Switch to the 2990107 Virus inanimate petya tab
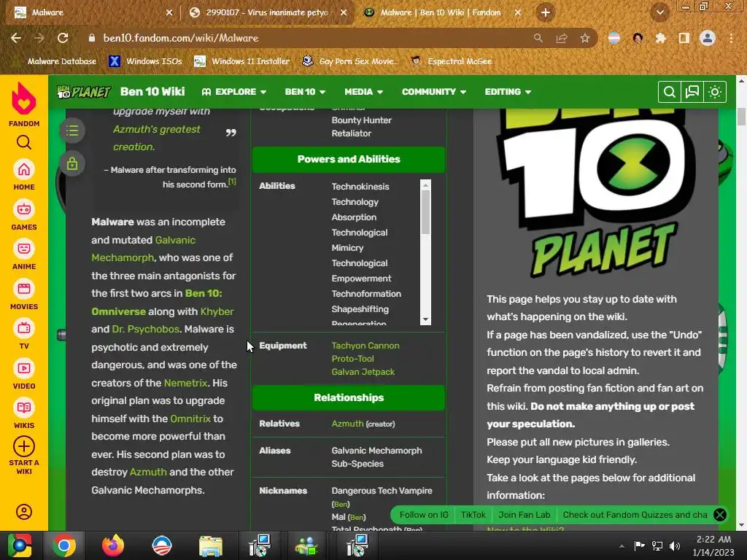 click(x=267, y=12)
